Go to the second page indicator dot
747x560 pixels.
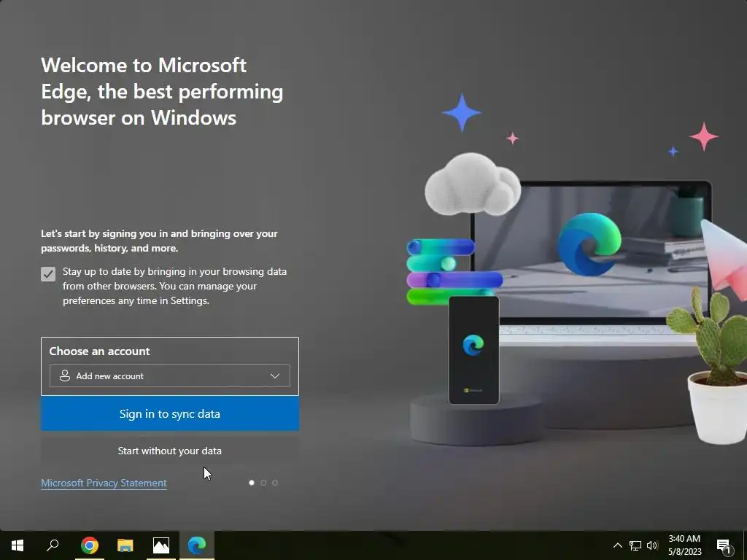(x=263, y=483)
